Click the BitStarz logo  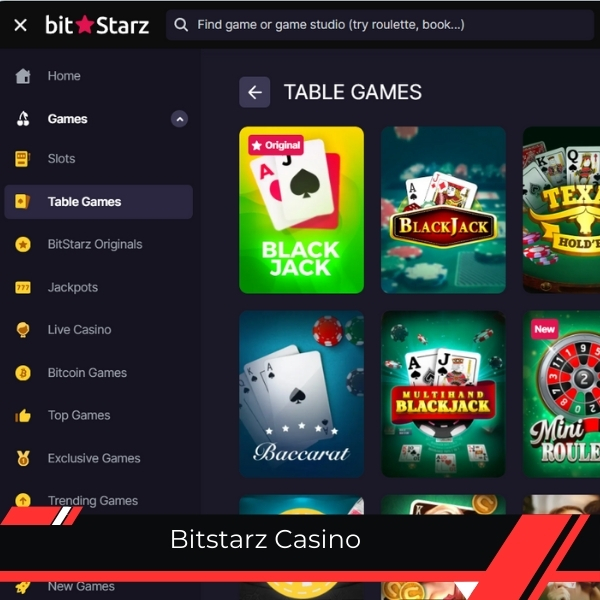97,25
